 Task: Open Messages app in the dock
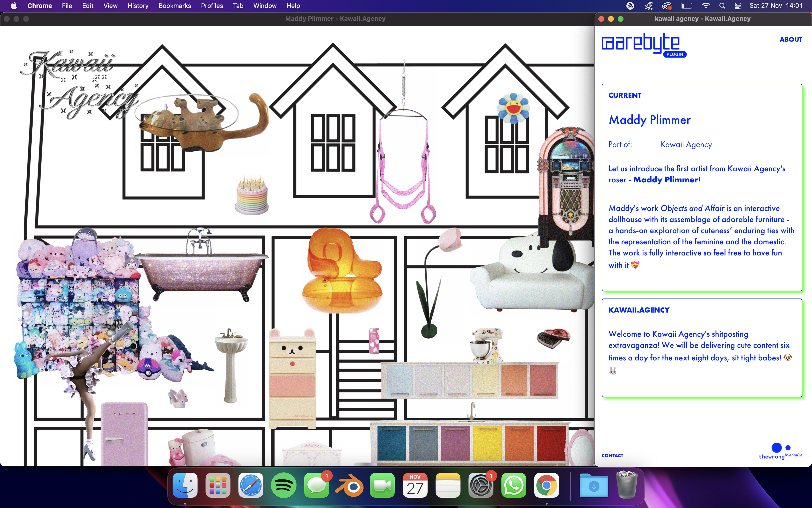[x=316, y=485]
